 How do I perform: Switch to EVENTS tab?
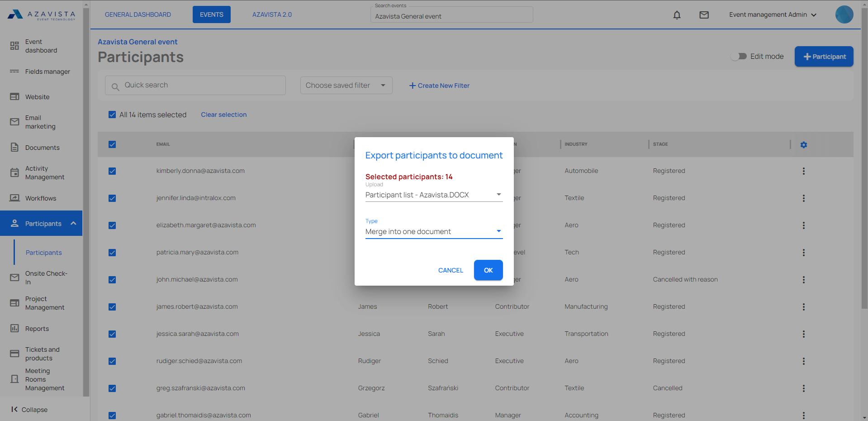coord(211,14)
